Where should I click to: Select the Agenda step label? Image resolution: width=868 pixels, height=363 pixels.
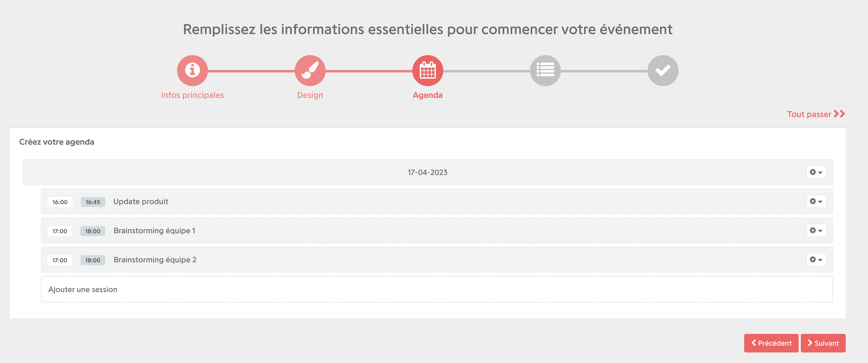427,95
